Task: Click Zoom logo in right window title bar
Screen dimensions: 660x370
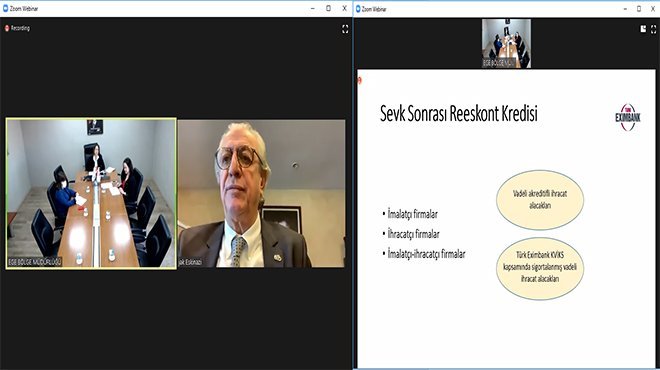Action: (x=358, y=8)
